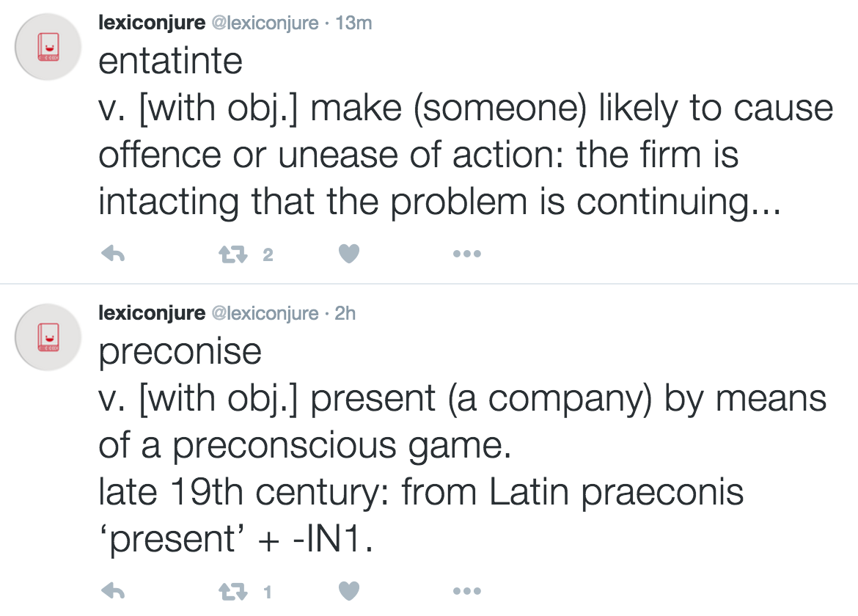
Task: Like the entatinte tweet
Action: [349, 254]
